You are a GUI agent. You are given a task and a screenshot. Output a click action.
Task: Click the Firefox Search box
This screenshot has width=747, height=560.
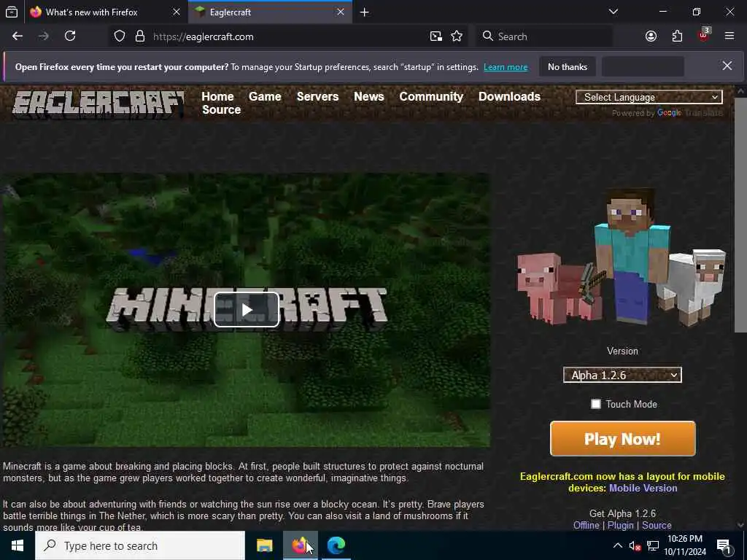(544, 36)
